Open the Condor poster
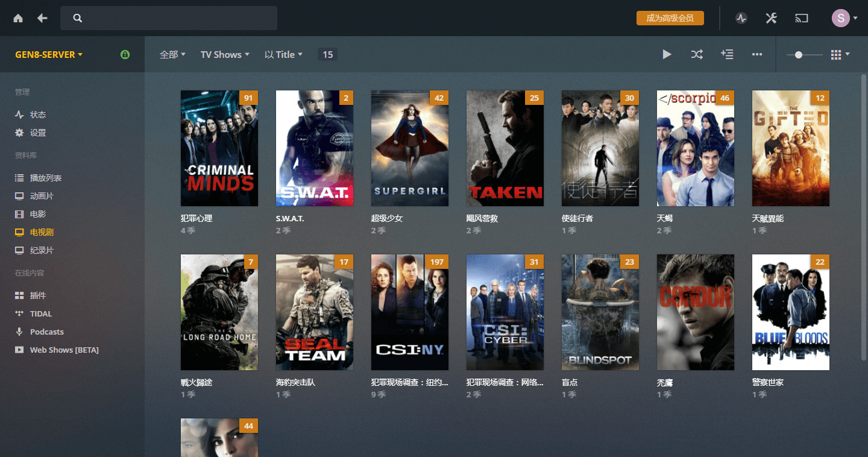Viewport: 868px width, 457px height. (696, 312)
